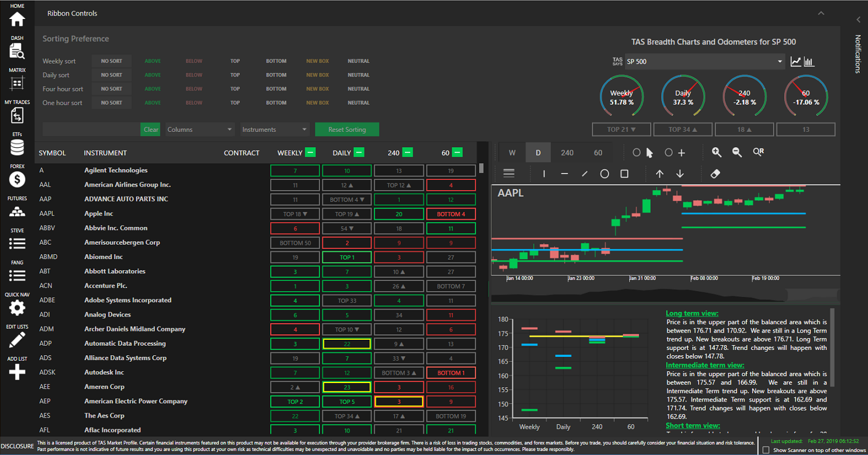The image size is (868, 455).
Task: Check Show Scanner on top of other windows
Action: (765, 450)
